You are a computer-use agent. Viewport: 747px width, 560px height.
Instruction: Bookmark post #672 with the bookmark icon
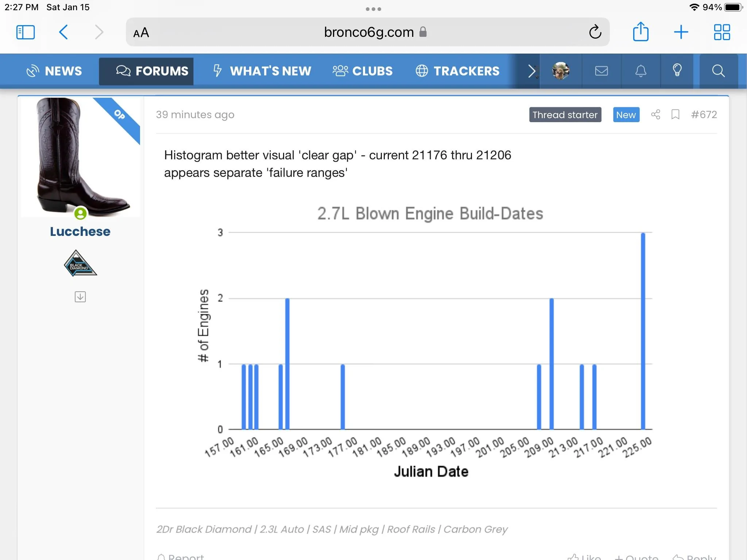675,114
